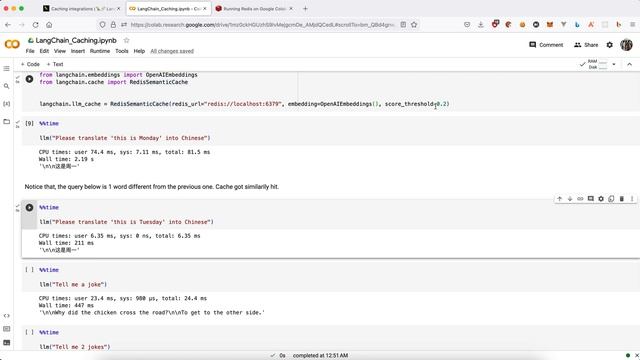The width and height of the screenshot is (640, 360).
Task: Open the find and replace search icon
Action: tap(7, 86)
